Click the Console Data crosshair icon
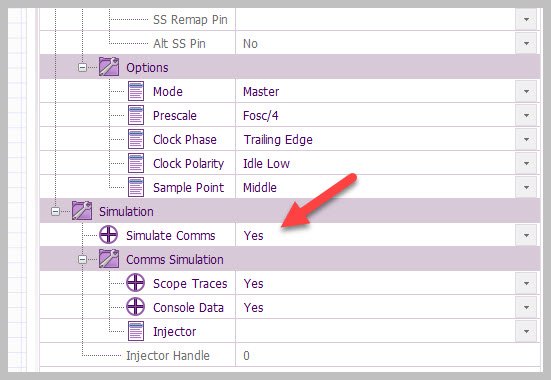 click(136, 307)
